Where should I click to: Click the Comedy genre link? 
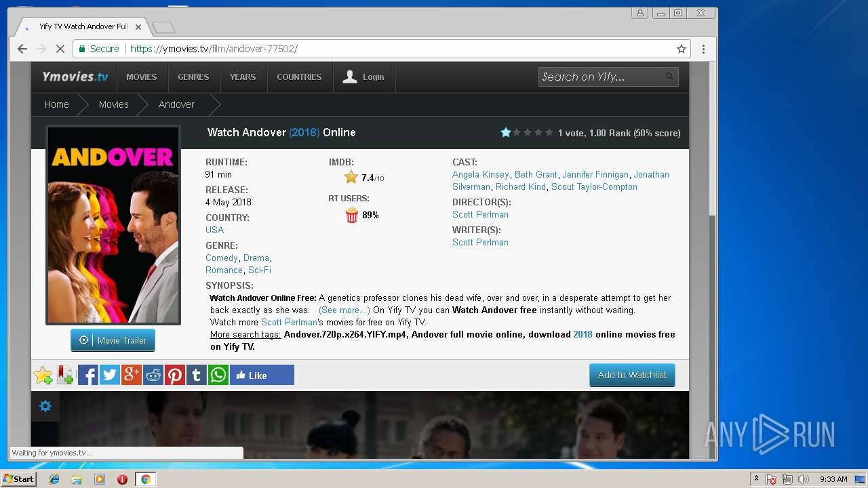(x=222, y=258)
